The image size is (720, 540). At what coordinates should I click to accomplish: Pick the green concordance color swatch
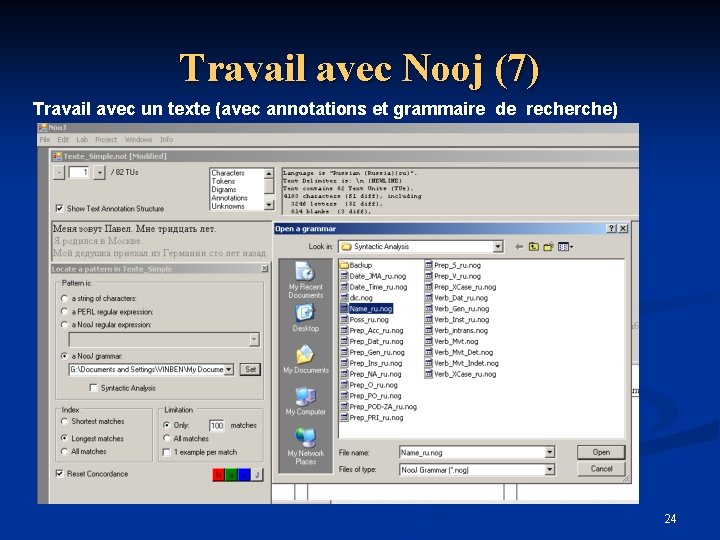coord(231,475)
